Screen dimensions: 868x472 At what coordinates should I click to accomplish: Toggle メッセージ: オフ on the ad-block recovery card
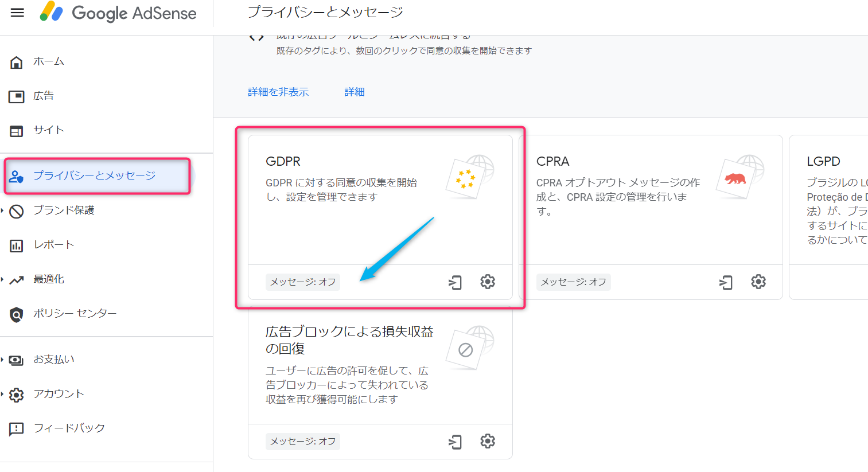[302, 441]
